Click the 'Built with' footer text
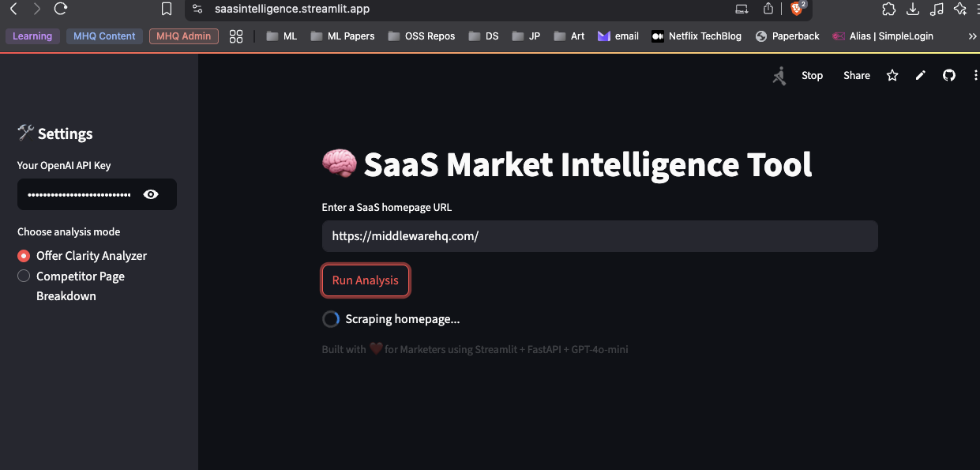 pos(475,349)
